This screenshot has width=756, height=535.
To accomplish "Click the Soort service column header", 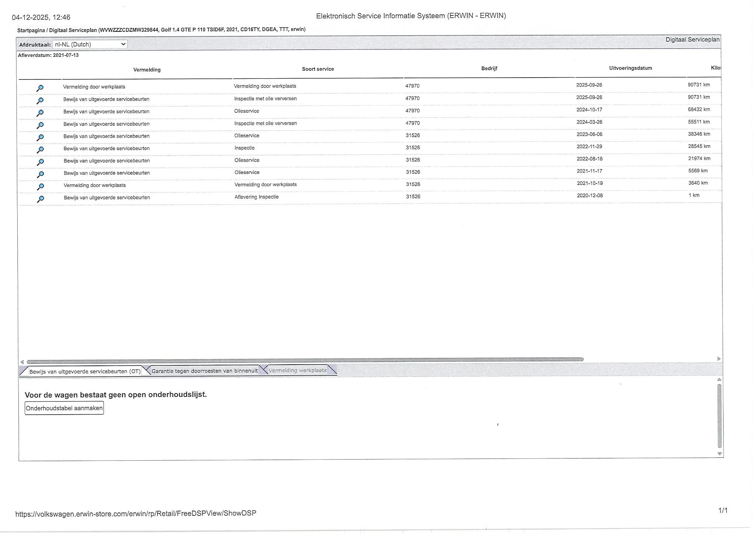I will [x=318, y=69].
